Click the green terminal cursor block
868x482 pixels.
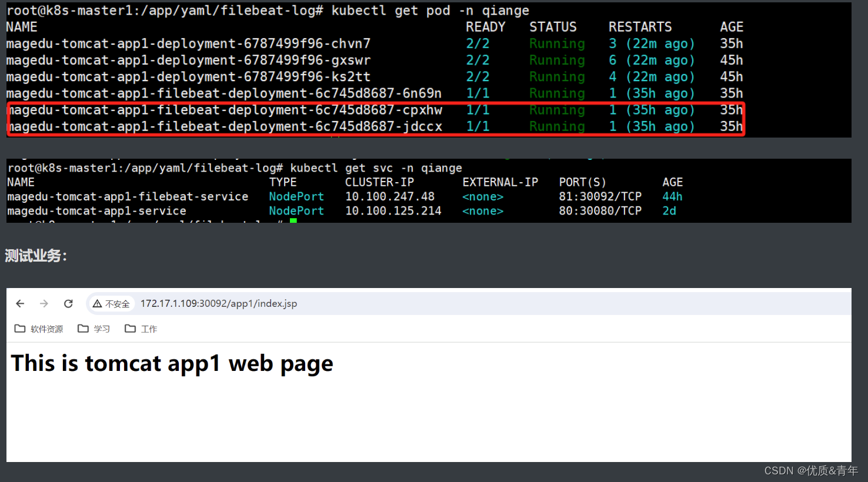click(293, 221)
